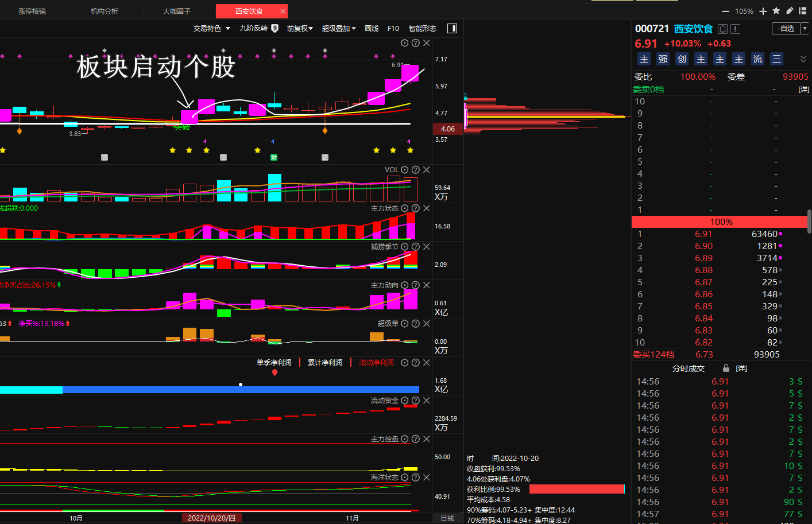
Task: Open settings hexagon of main K-line chart
Action: [x=405, y=43]
